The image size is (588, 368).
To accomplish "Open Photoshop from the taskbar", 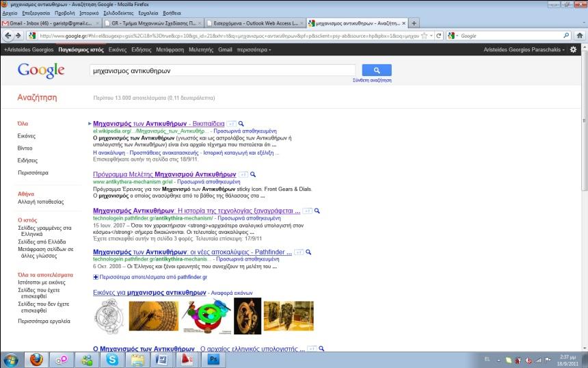I will pyautogui.click(x=213, y=360).
